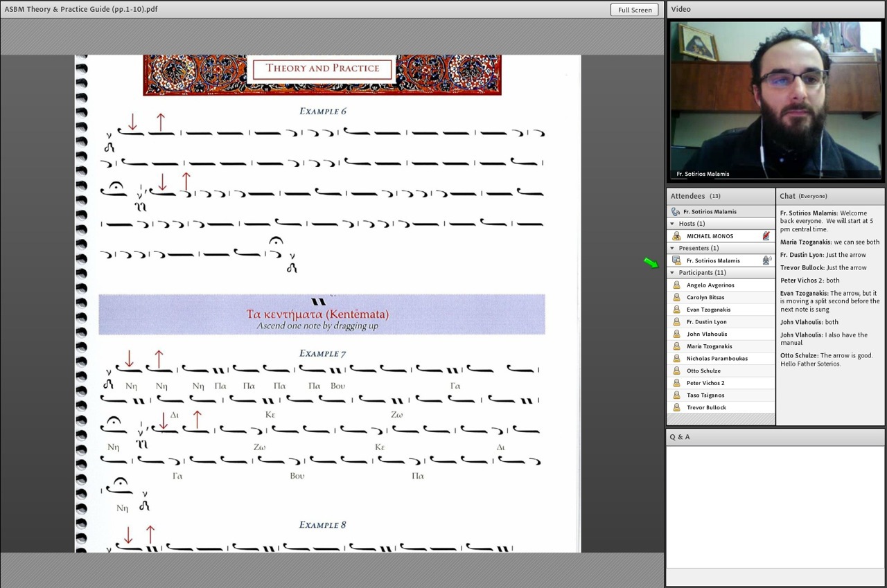Screen dimensions: 887x588
Task: Select Peter Vichos 2 in the attendee list
Action: pos(721,383)
